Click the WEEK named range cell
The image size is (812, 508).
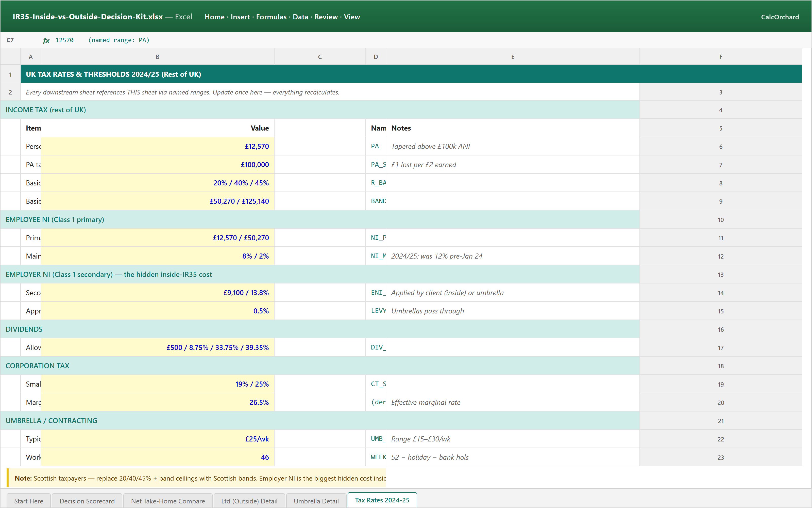[x=376, y=457]
